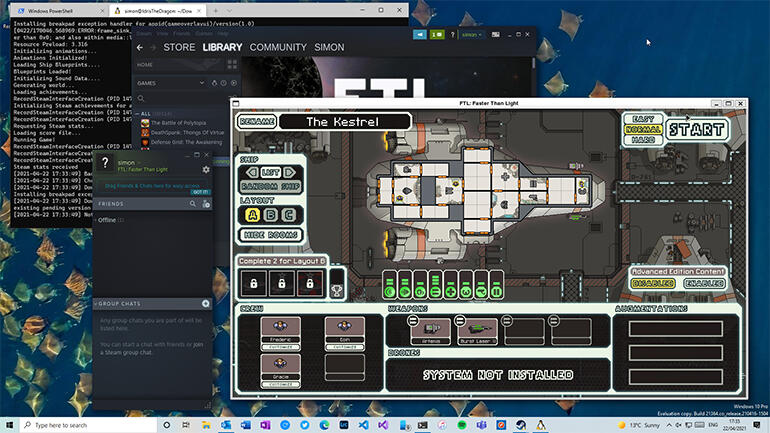Click the sixth green system icon
770x433 pixels.
coord(466,291)
